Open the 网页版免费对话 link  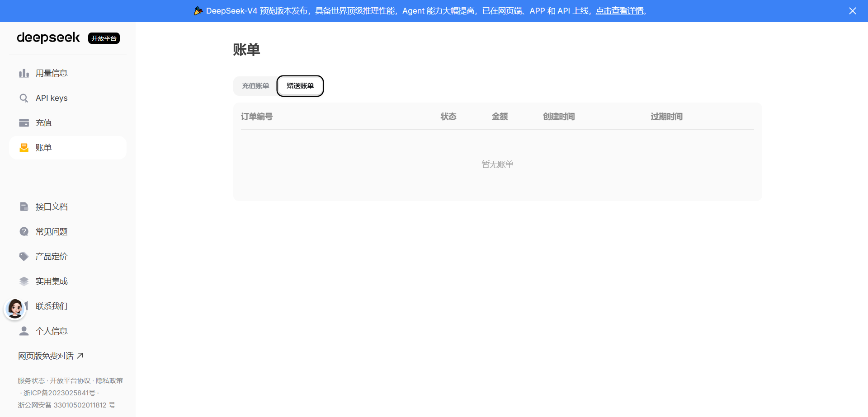[x=51, y=356]
